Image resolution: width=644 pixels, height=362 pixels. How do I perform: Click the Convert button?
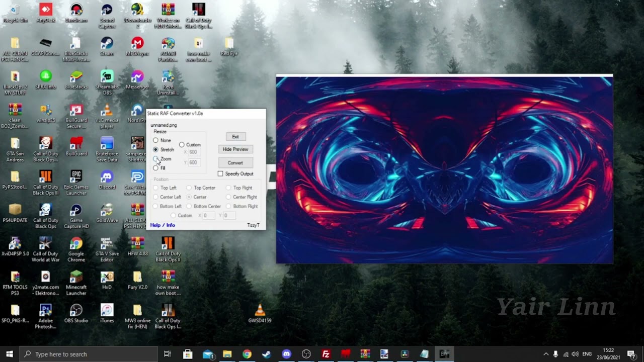[x=235, y=163]
